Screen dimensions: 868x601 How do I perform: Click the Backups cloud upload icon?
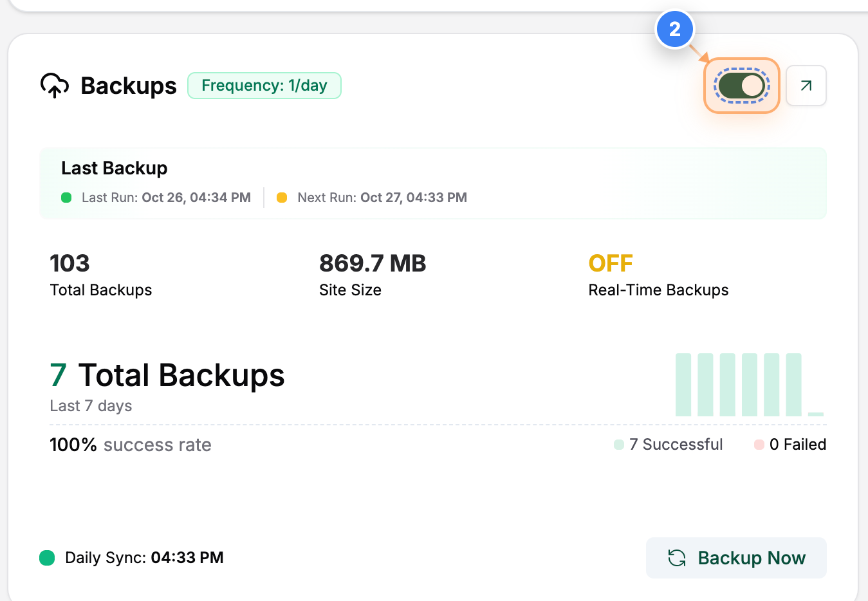[x=55, y=86]
